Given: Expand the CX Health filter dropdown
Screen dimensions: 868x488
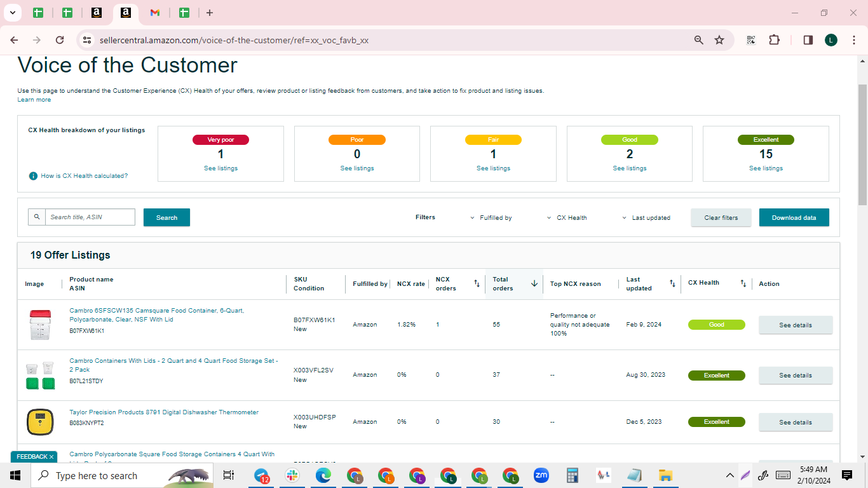Looking at the screenshot, I should point(567,218).
